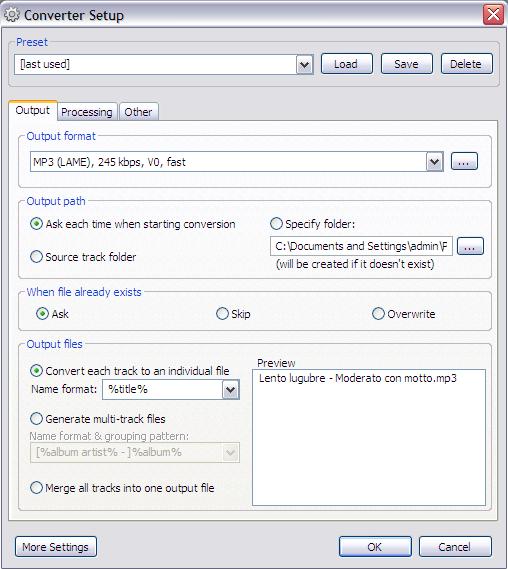
Task: Click the Save preset button
Action: 406,64
